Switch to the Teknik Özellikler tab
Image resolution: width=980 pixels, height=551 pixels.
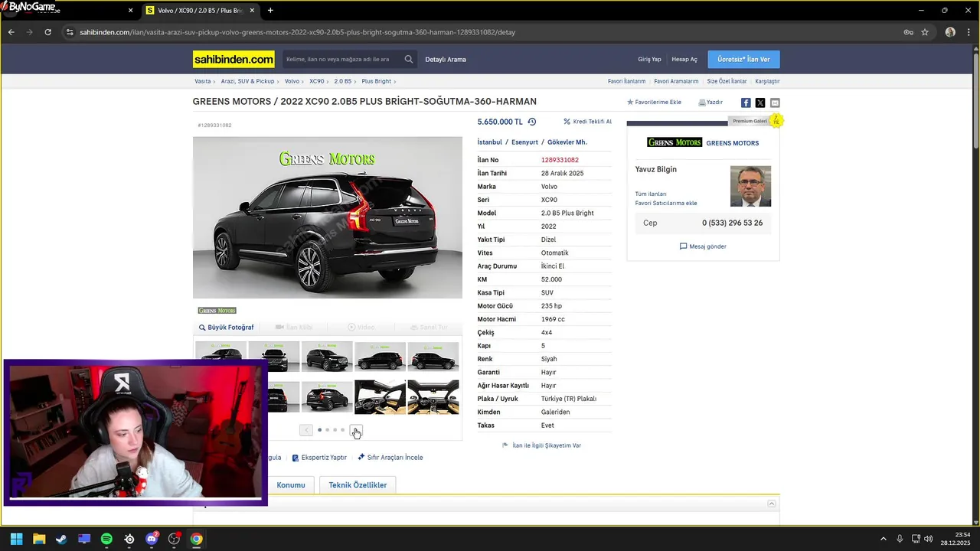point(358,485)
